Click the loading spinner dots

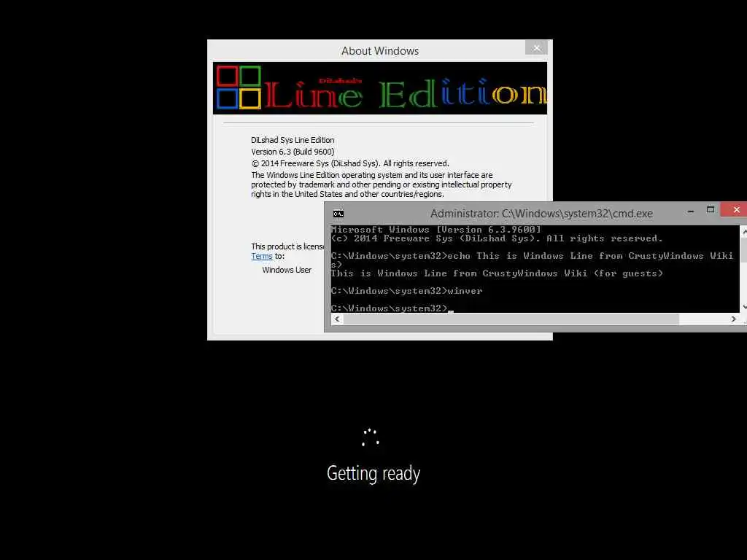click(x=370, y=437)
